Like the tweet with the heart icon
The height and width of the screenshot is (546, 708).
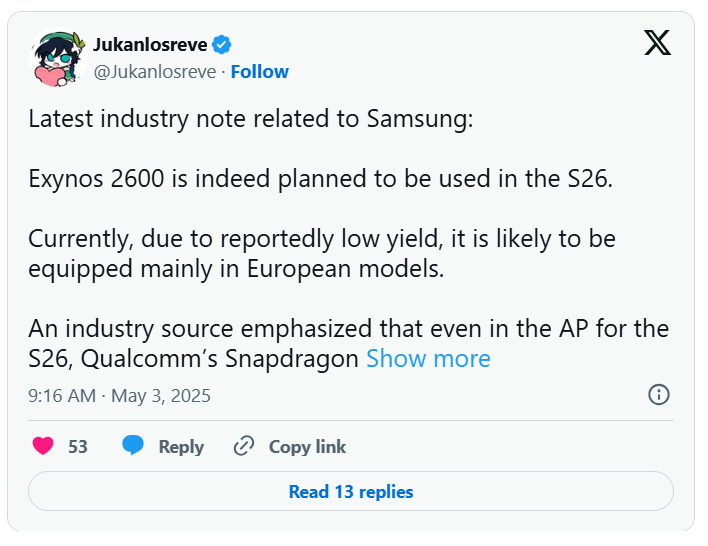pyautogui.click(x=43, y=446)
